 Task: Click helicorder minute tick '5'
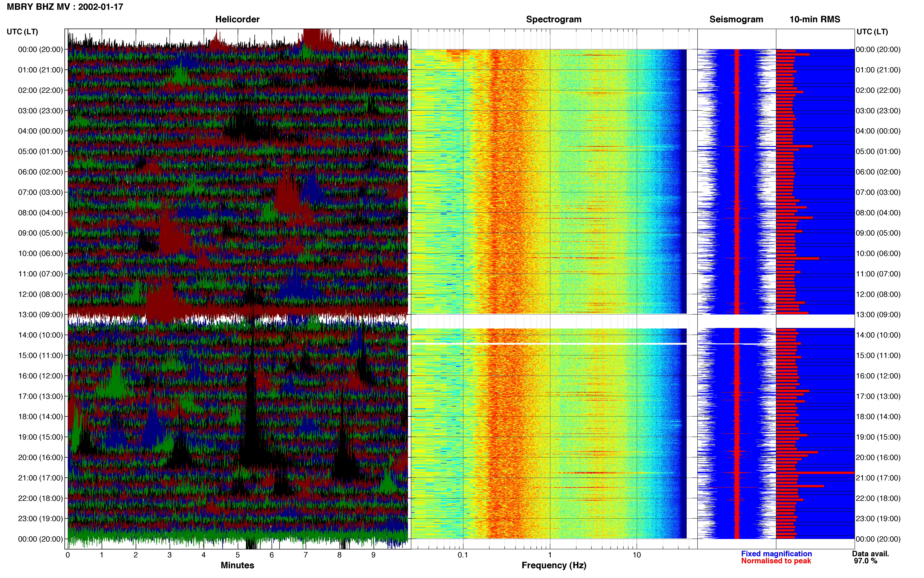(238, 555)
